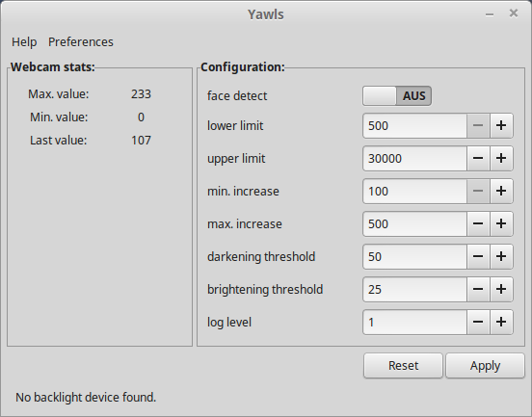
Task: Click the Reset button
Action: pyautogui.click(x=403, y=365)
